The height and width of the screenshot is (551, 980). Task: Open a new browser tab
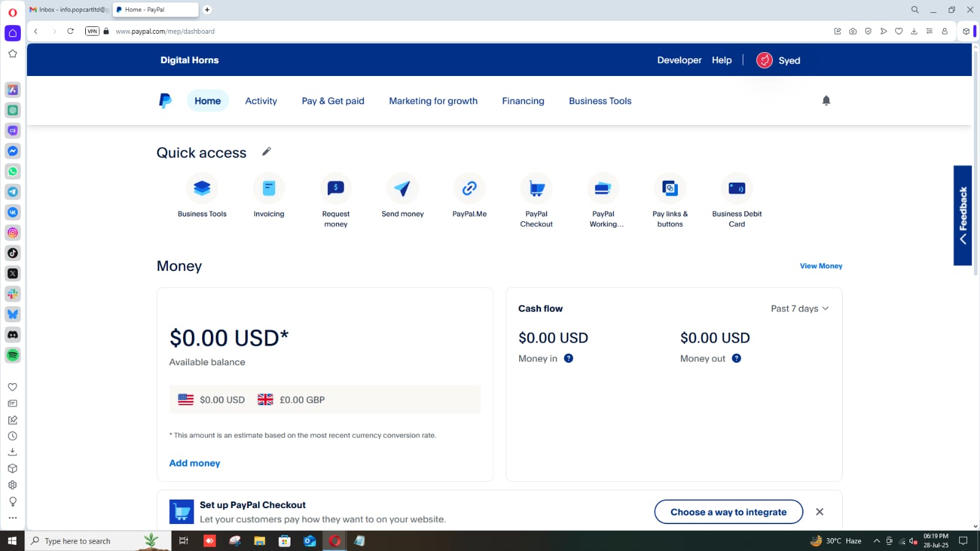point(207,10)
